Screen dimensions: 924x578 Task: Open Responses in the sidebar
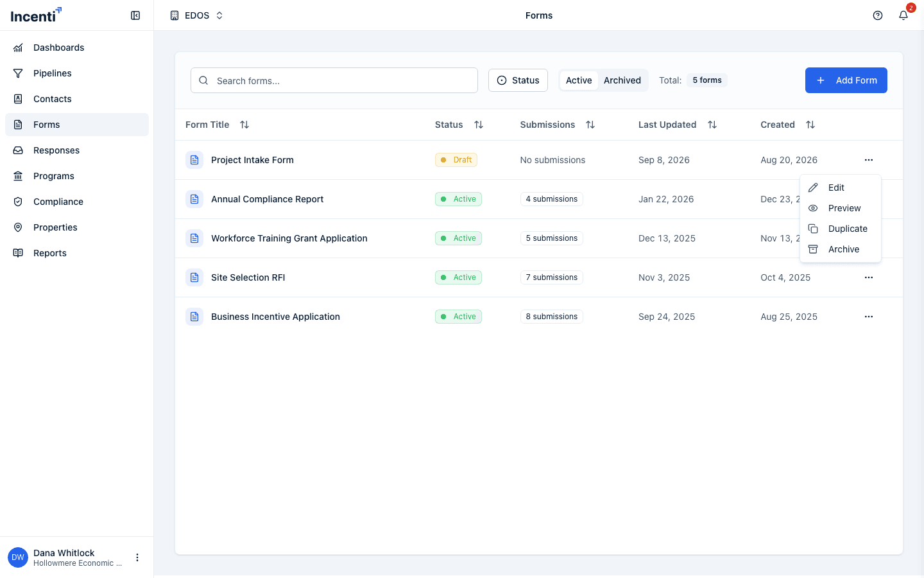pyautogui.click(x=77, y=150)
